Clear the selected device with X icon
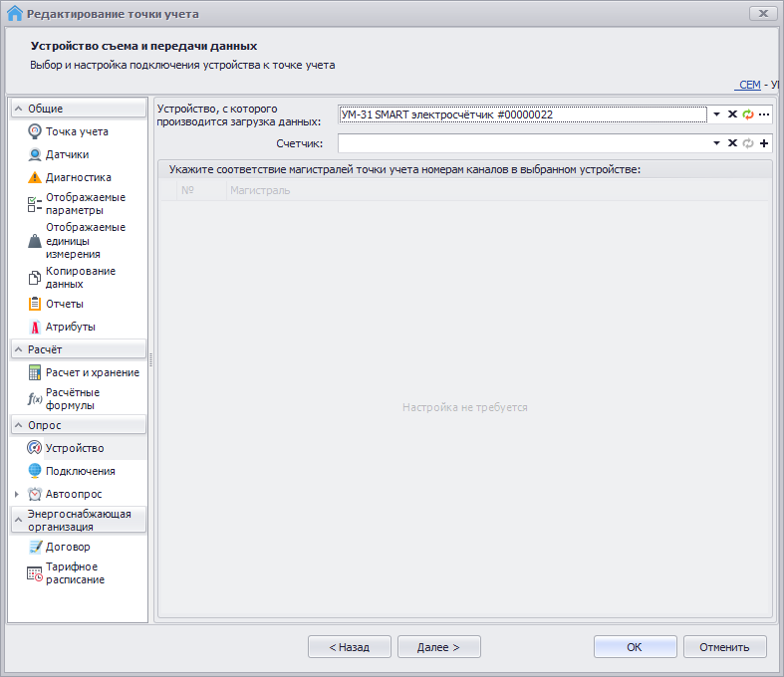Screen dimensions: 784x677 [732, 114]
